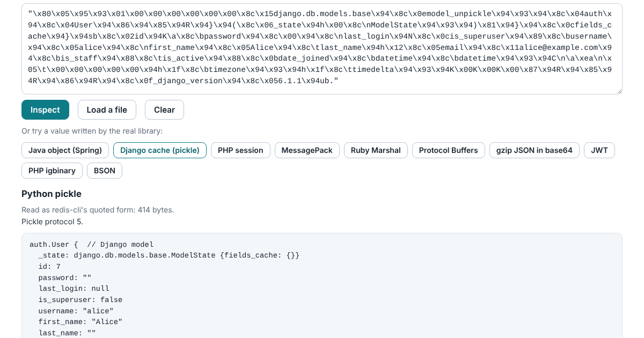644x338 pixels.
Task: Load the BSON sample value
Action: pyautogui.click(x=105, y=171)
